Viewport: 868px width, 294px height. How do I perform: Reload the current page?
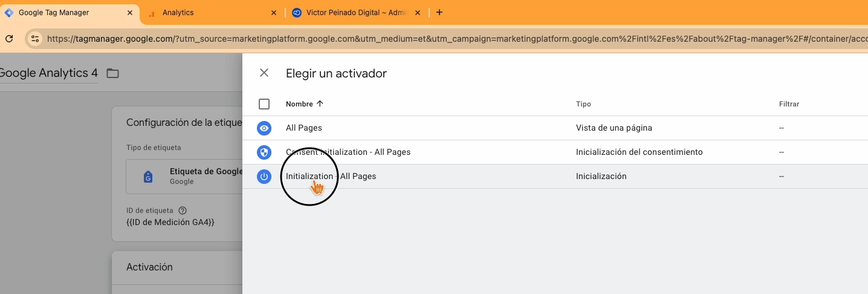point(9,39)
